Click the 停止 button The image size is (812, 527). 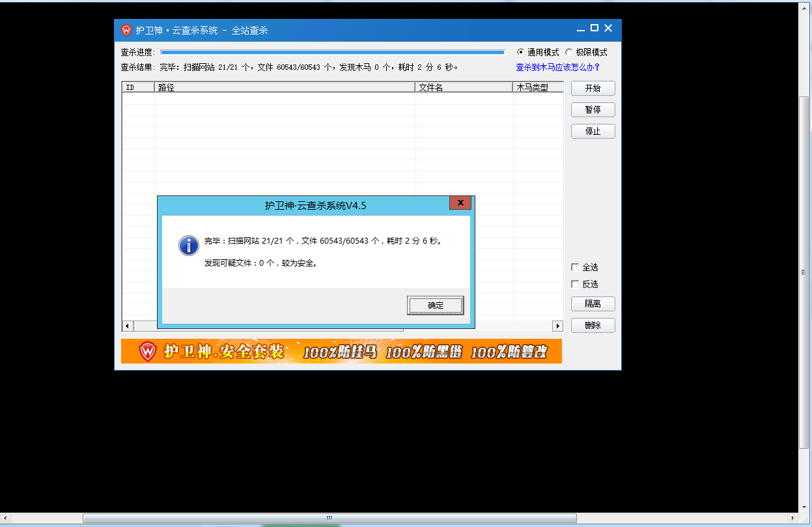593,131
